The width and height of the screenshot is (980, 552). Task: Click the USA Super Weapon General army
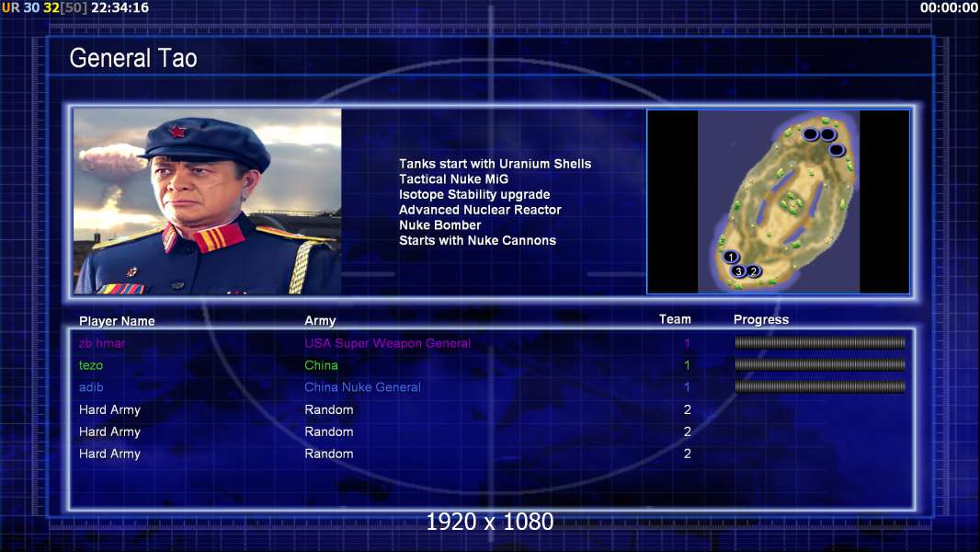388,343
